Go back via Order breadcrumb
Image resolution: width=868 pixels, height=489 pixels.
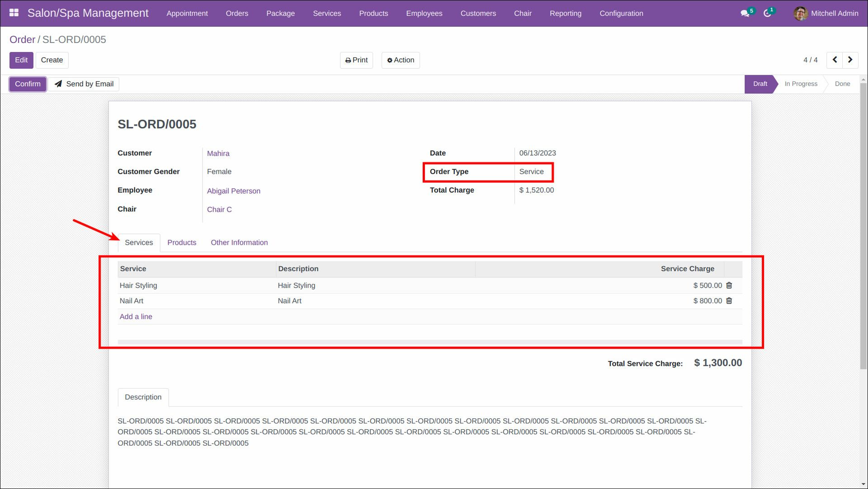[22, 40]
